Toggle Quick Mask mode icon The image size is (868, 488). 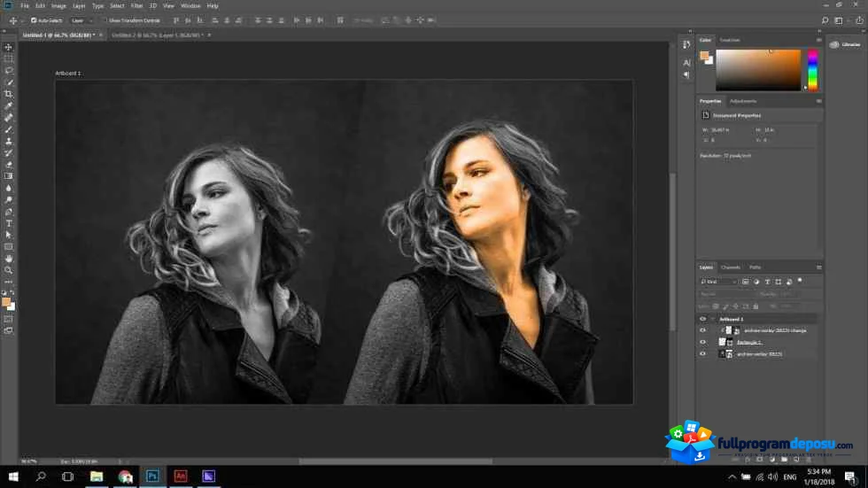pos(8,319)
